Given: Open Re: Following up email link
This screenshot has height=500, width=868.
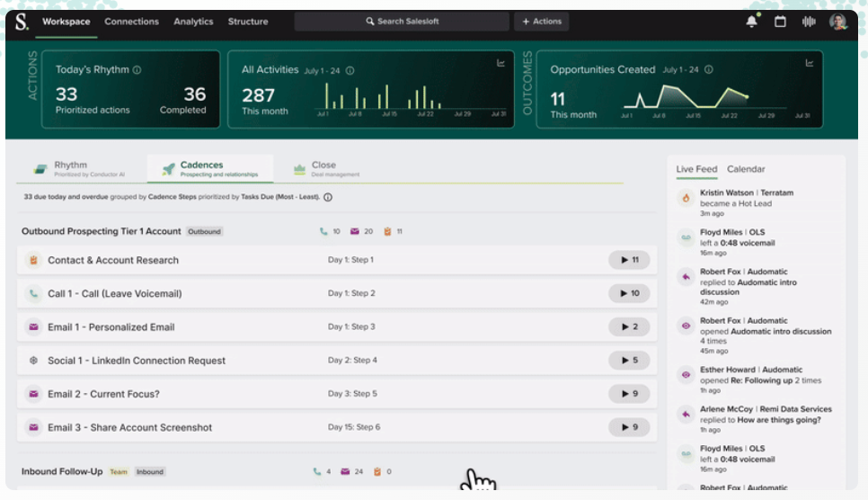Looking at the screenshot, I should coord(762,380).
